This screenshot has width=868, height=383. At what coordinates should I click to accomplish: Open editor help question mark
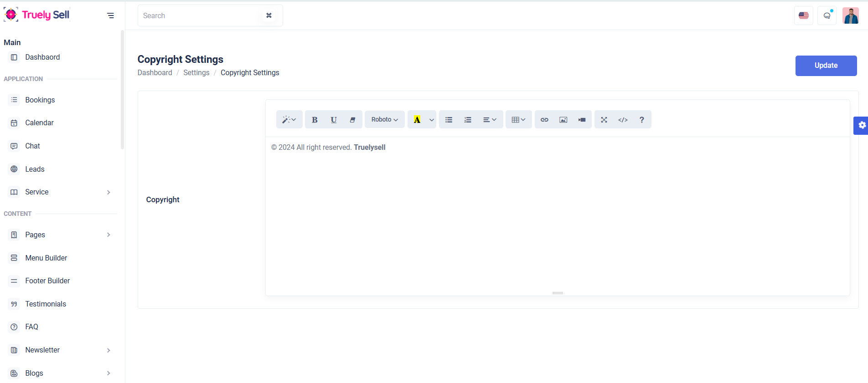642,120
